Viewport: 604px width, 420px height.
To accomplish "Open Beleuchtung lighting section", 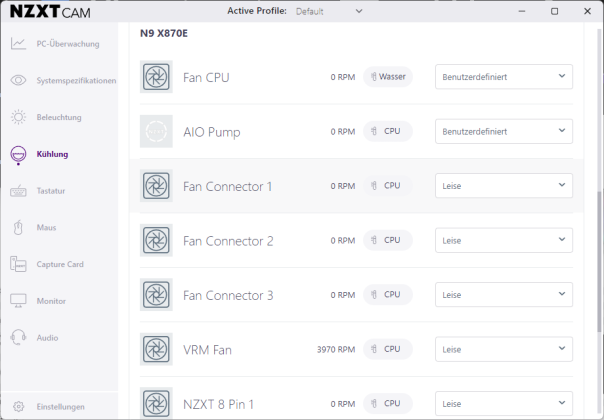I will click(x=58, y=117).
